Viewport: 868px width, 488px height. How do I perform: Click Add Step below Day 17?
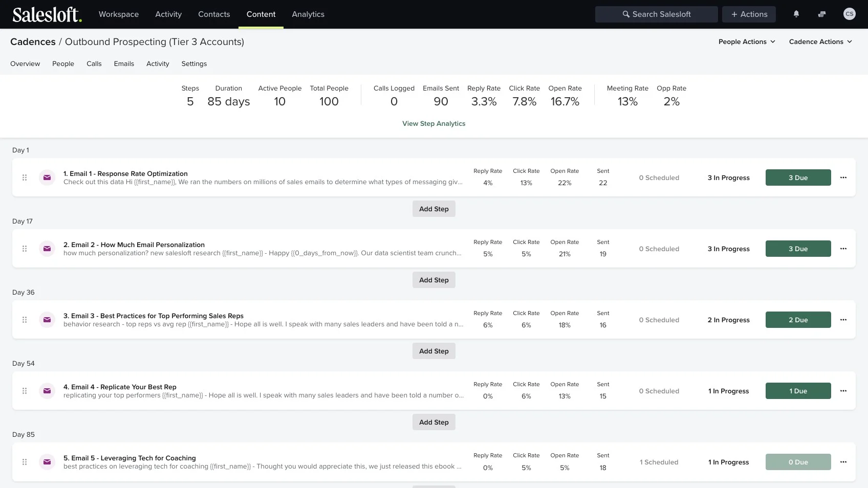pos(434,280)
